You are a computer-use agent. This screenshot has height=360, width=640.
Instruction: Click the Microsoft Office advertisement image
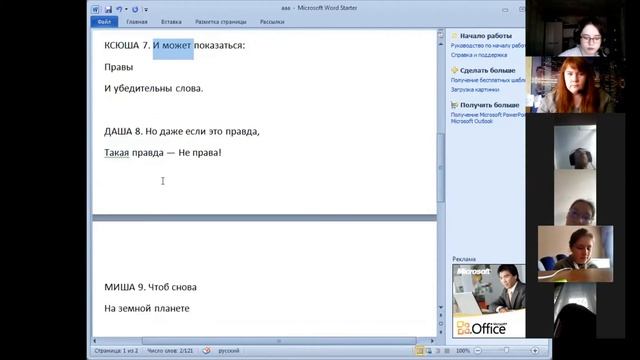(x=489, y=301)
